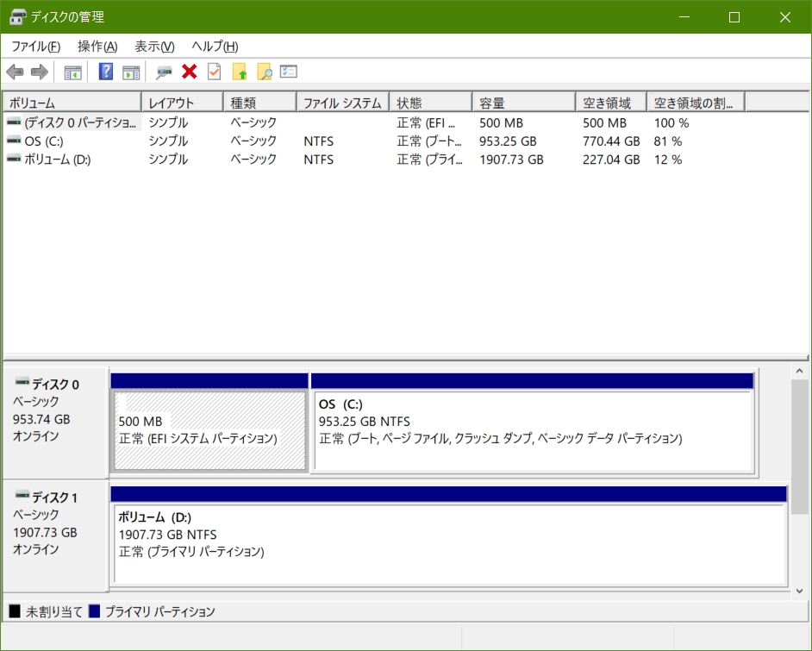Click the 100 % free percentage cell
The image size is (812, 651).
tap(671, 122)
